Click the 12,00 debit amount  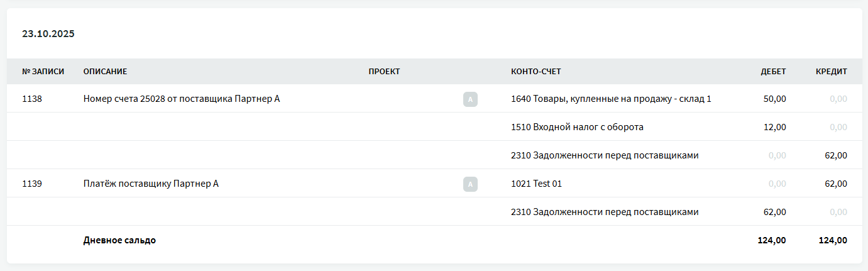click(x=774, y=127)
